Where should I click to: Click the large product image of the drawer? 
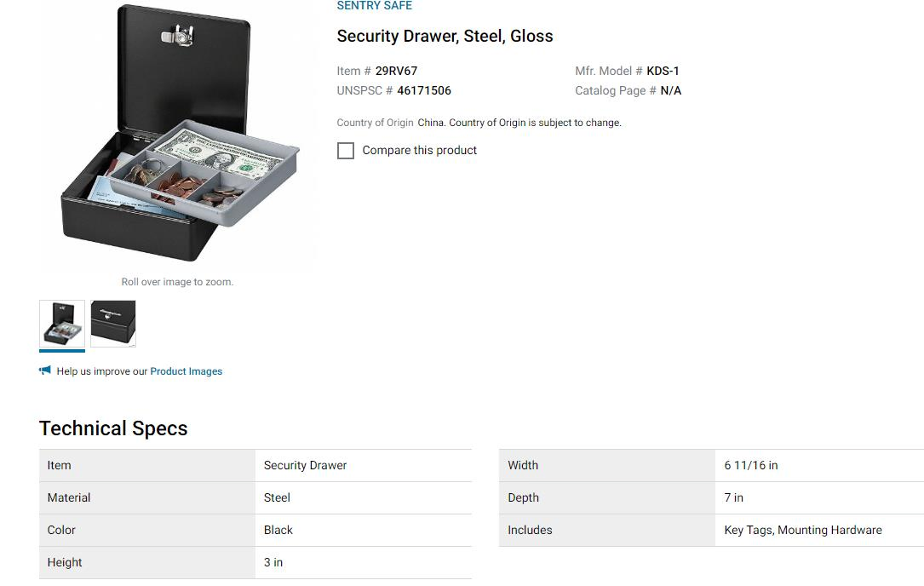(x=177, y=136)
